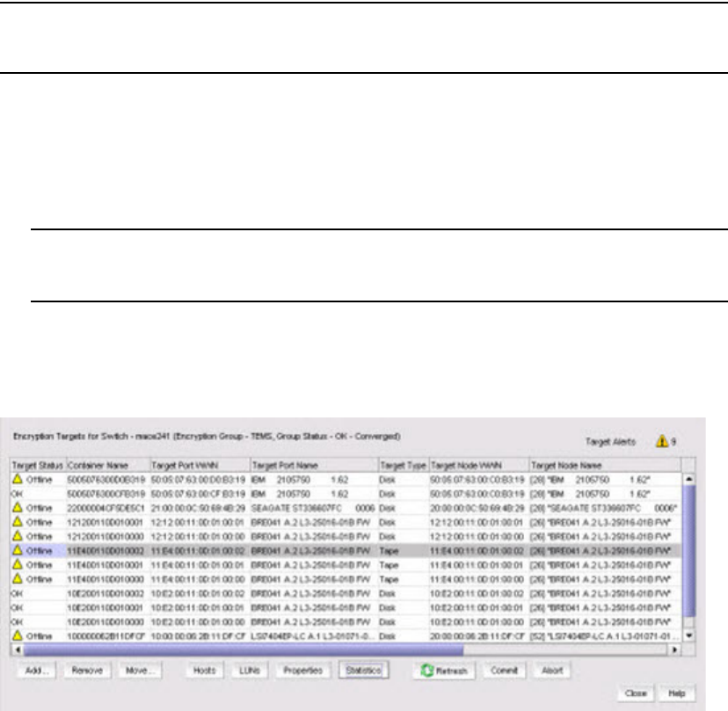Click the Abort button
728x711 pixels.
[552, 671]
